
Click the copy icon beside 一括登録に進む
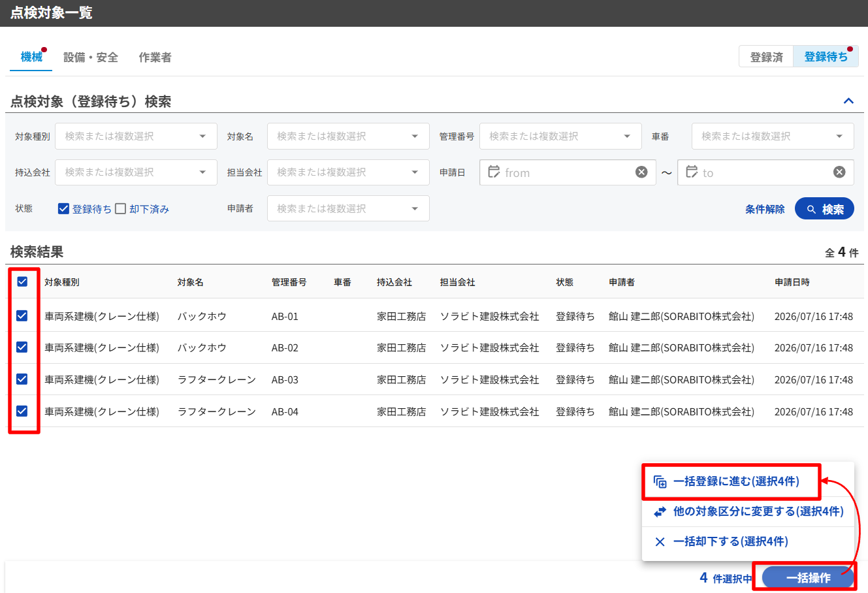coord(660,482)
